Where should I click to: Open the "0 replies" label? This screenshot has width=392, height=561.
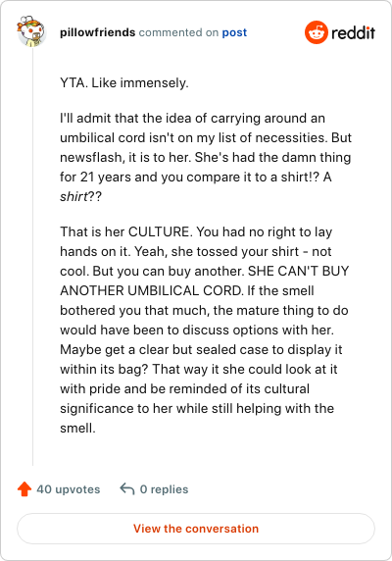[164, 489]
